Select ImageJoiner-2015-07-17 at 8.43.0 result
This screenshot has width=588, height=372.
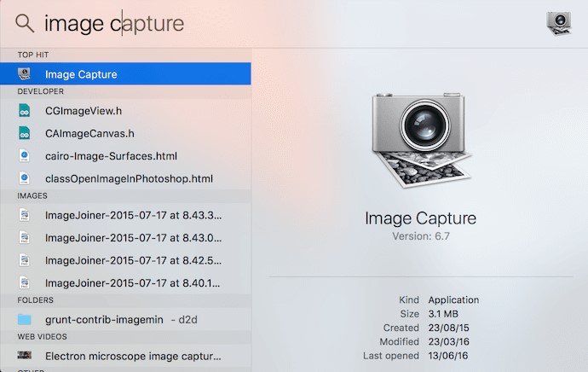[125, 237]
